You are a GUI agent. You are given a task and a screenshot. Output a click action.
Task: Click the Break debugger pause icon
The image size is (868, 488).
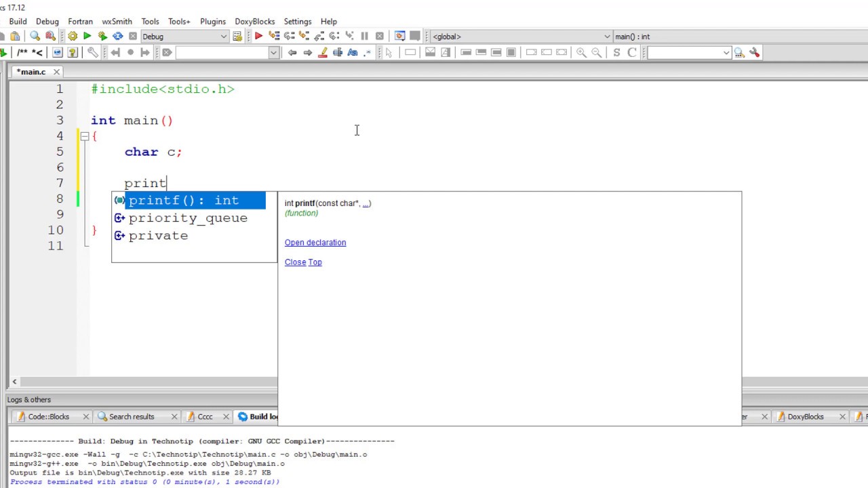pos(364,36)
